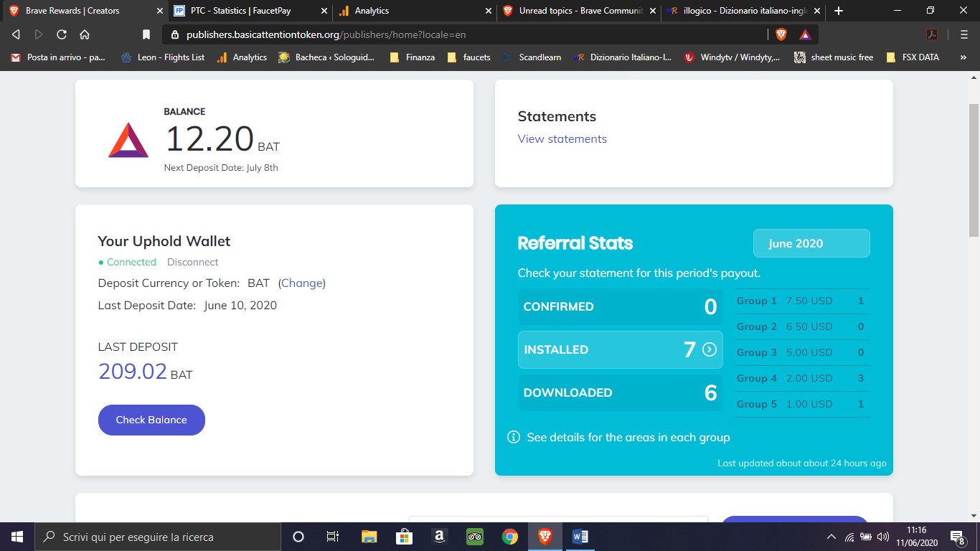Screen dimensions: 980x551
Task: Bookmark this page with the bookmark icon
Action: 146,34
